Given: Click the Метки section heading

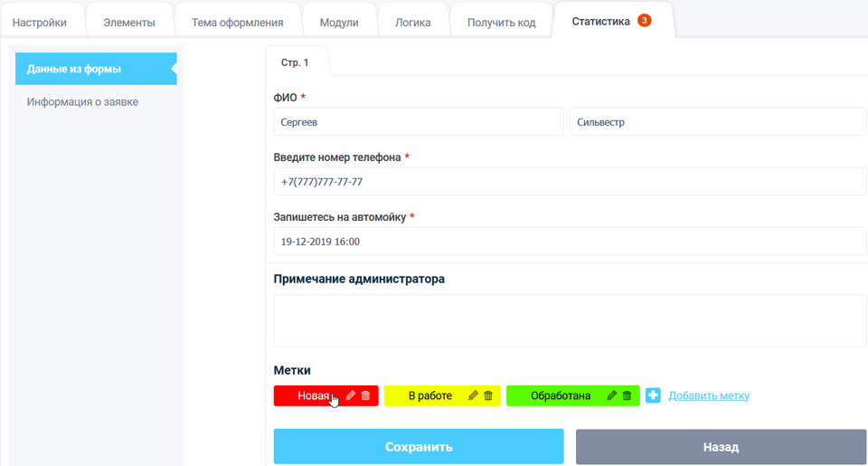Looking at the screenshot, I should coord(292,370).
